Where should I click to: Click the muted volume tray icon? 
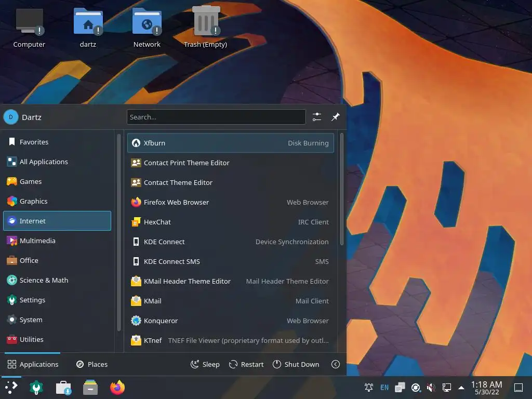coord(431,387)
